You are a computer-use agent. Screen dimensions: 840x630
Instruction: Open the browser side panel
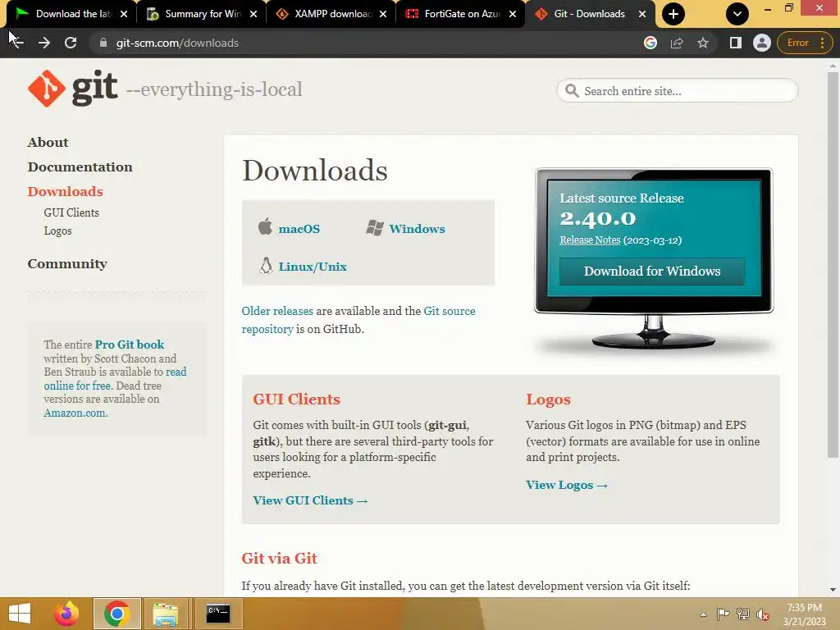(736, 43)
